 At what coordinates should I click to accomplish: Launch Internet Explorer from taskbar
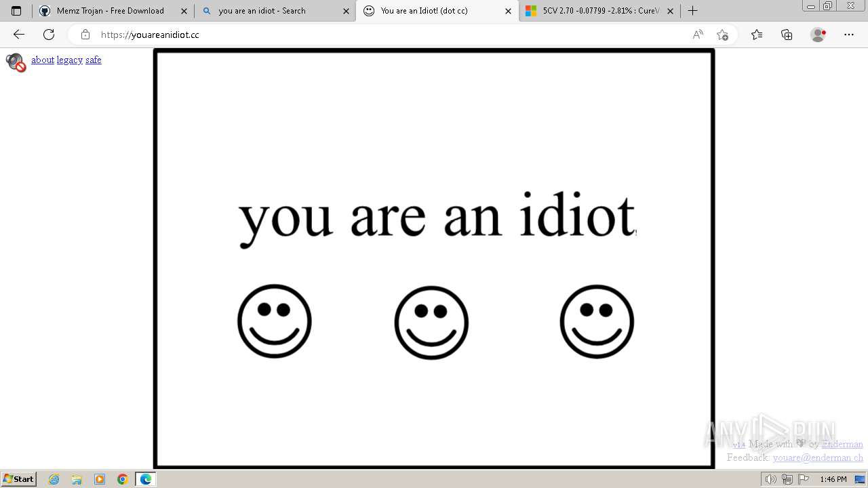coord(54,479)
